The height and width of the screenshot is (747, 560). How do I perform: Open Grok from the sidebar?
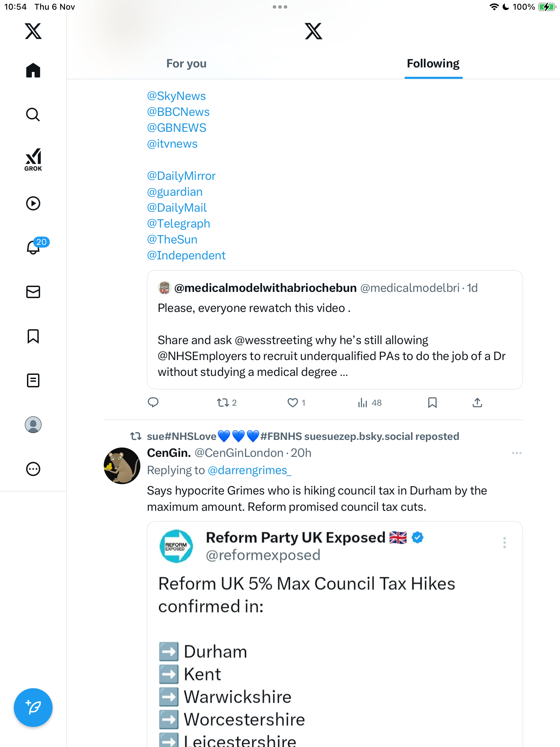pos(33,159)
